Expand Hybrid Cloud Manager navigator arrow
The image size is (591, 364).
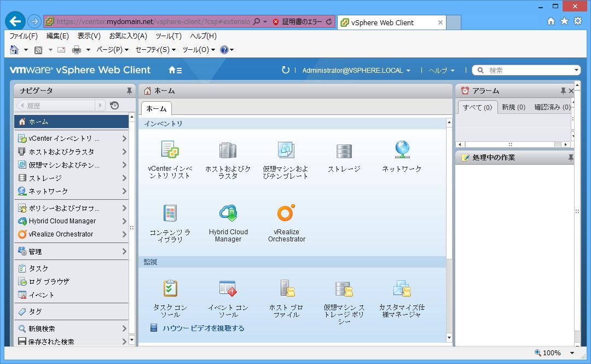click(124, 221)
